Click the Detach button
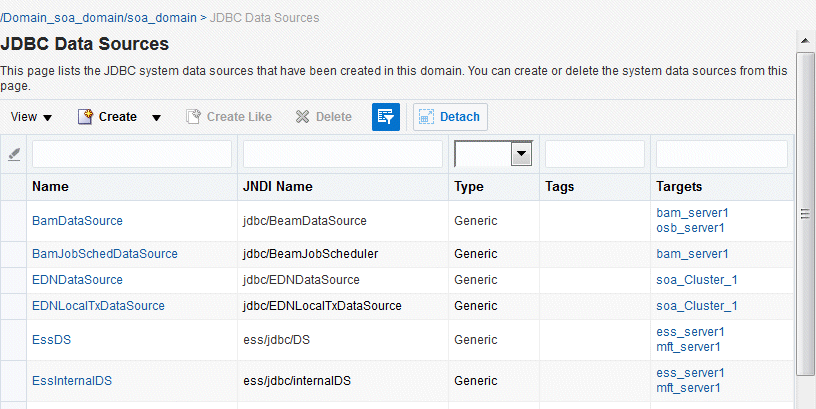816x409 pixels. click(450, 117)
